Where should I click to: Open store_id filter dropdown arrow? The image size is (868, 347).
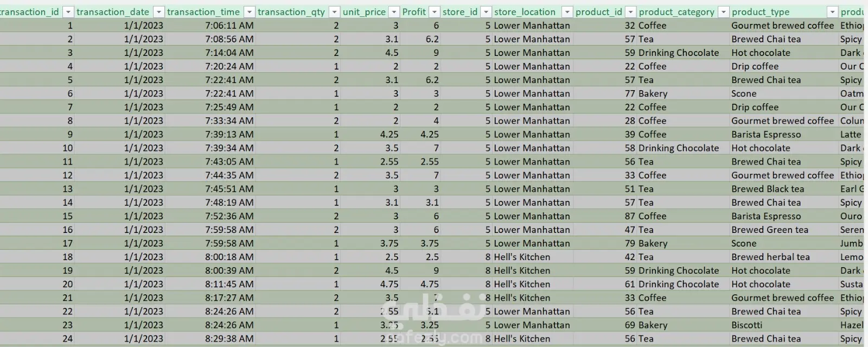486,12
